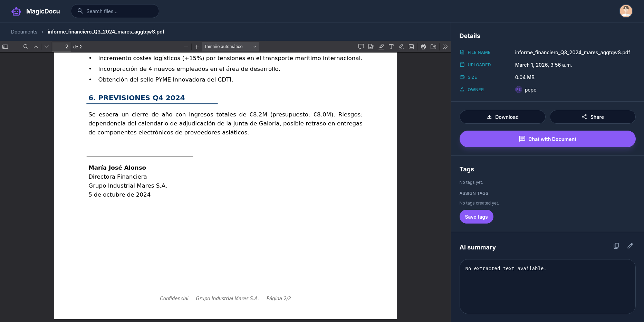644x322 pixels.
Task: Click the owner name pepe
Action: point(530,90)
